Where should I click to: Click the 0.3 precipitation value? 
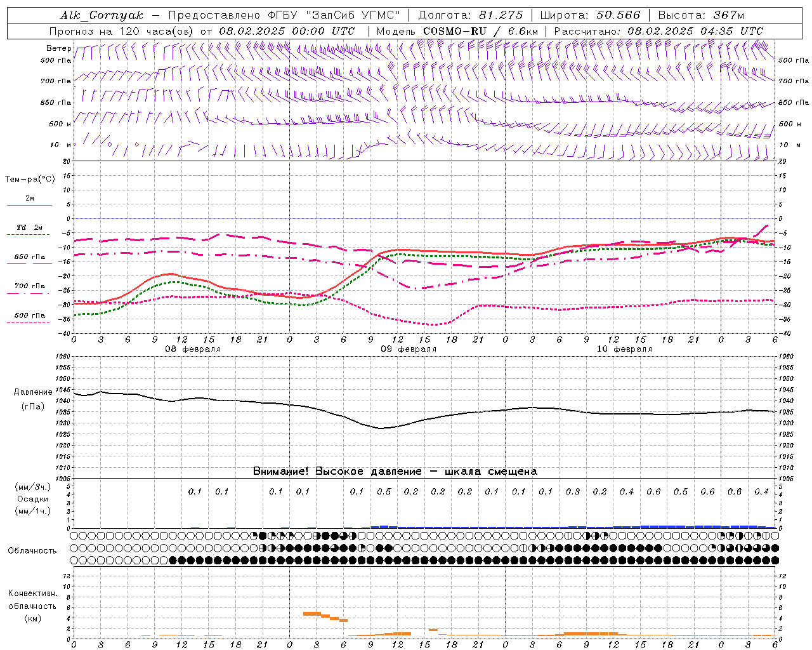[573, 492]
